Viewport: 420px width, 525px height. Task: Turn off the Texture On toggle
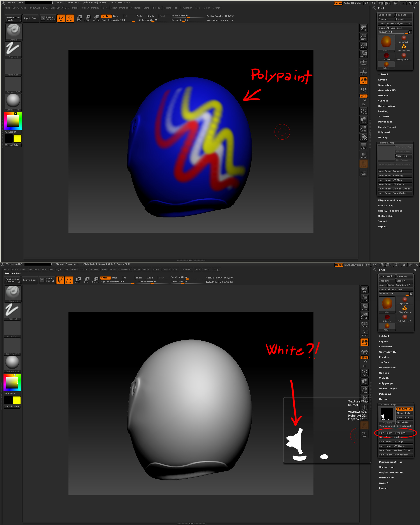click(404, 409)
